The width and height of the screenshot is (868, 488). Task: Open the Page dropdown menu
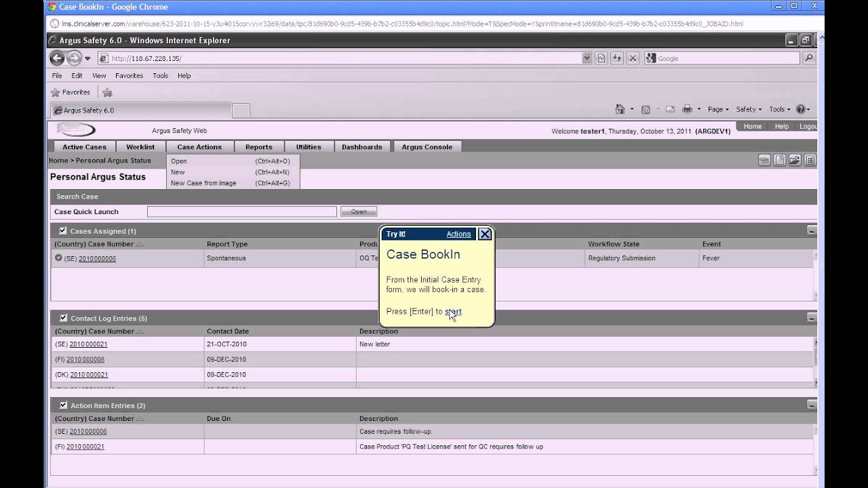point(718,109)
